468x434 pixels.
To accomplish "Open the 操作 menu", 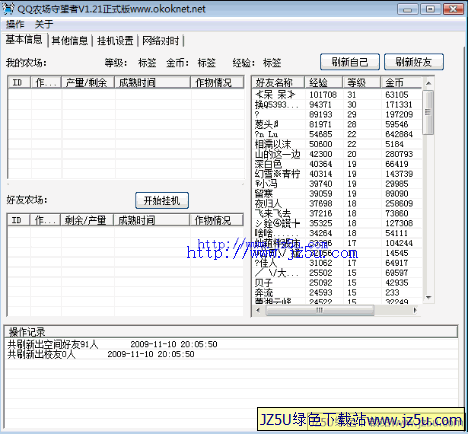I will [15, 24].
